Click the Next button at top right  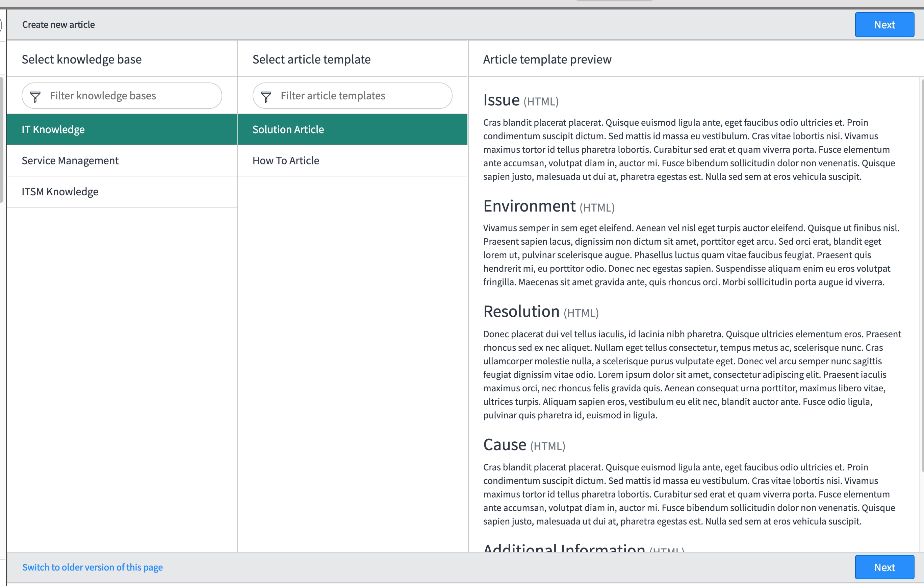(x=884, y=25)
